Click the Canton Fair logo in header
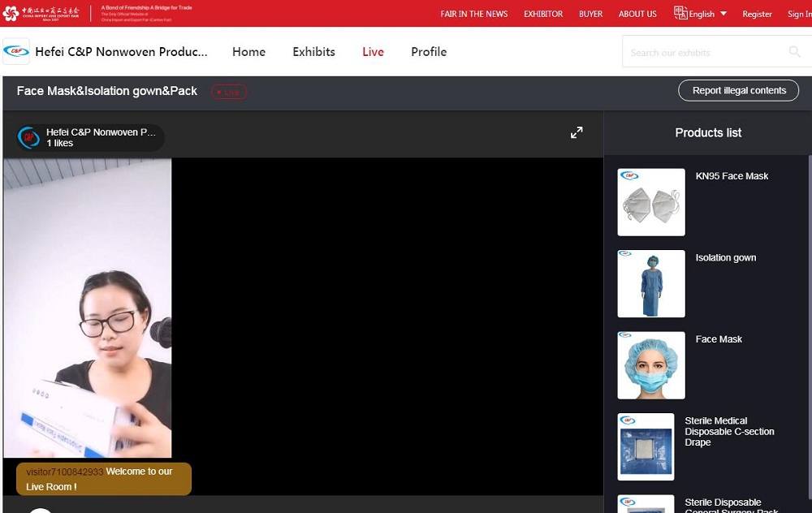The image size is (812, 513). pos(41,13)
